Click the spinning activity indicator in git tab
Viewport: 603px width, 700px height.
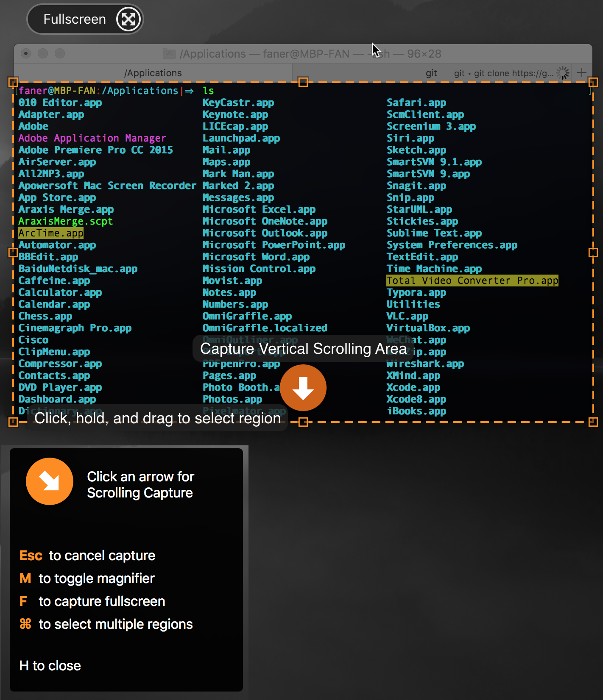(x=563, y=73)
